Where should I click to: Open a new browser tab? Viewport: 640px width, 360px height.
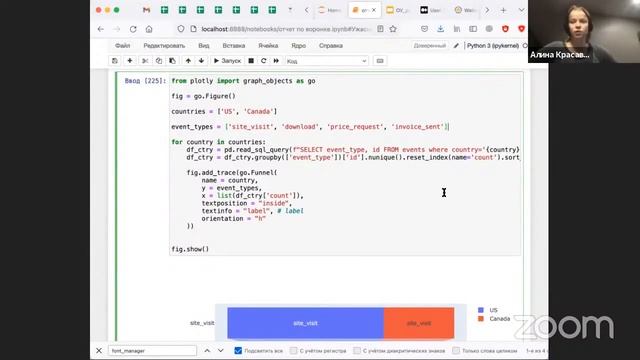503,10
